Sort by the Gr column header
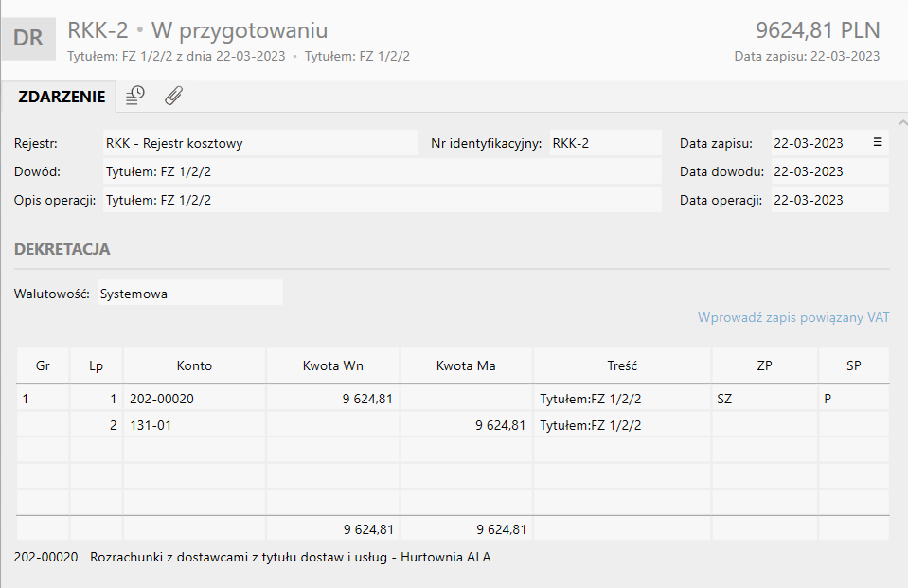The image size is (908, 588). coord(43,365)
